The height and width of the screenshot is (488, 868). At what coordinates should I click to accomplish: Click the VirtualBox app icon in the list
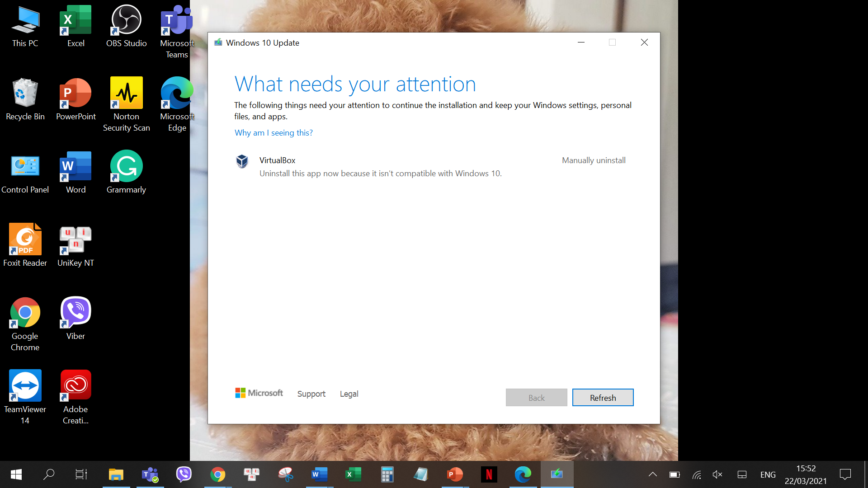tap(242, 161)
